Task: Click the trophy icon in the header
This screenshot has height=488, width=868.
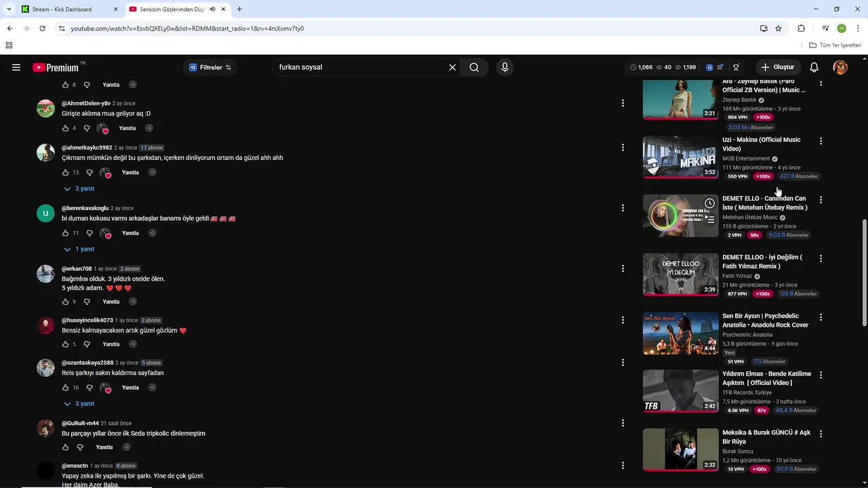Action: tap(736, 67)
